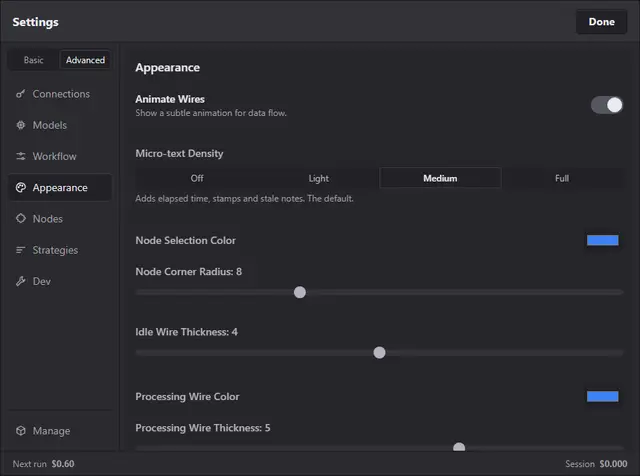Image resolution: width=640 pixels, height=476 pixels.
Task: Open the Strategies settings section
Action: pos(60,250)
